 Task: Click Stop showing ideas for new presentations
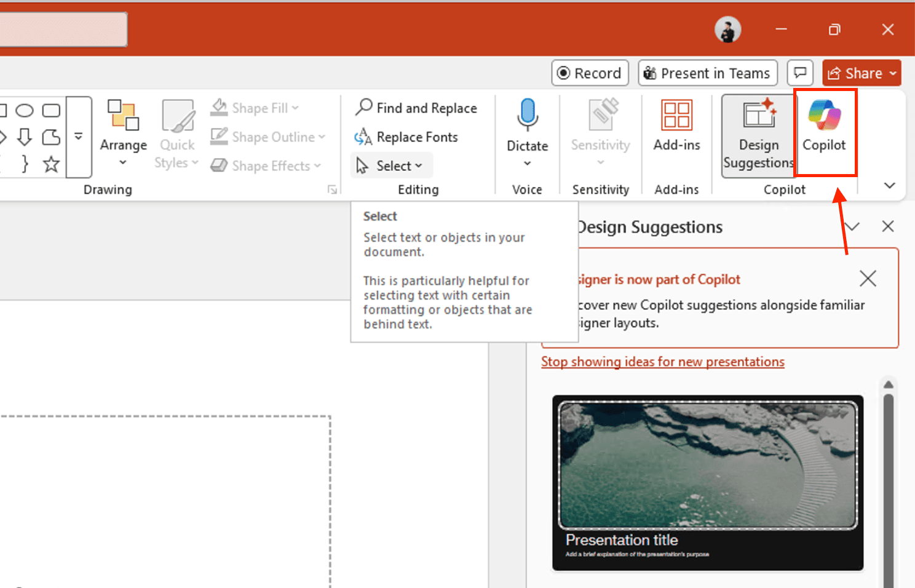(x=662, y=362)
